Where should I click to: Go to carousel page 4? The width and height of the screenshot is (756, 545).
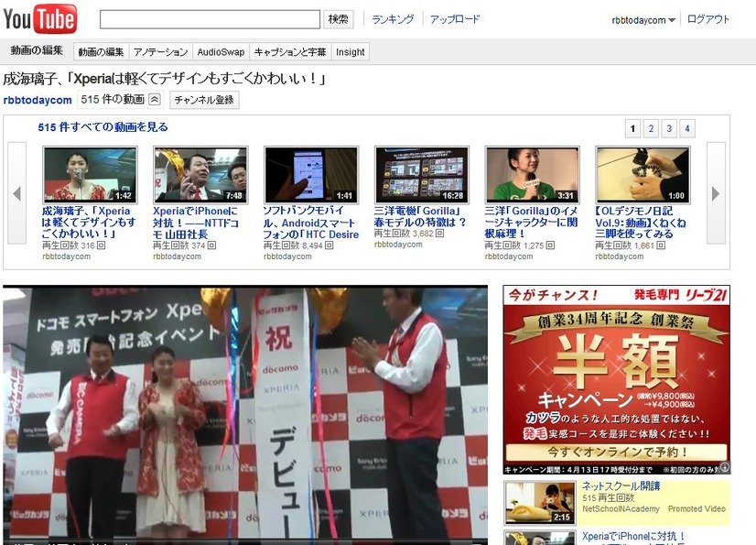click(x=687, y=128)
